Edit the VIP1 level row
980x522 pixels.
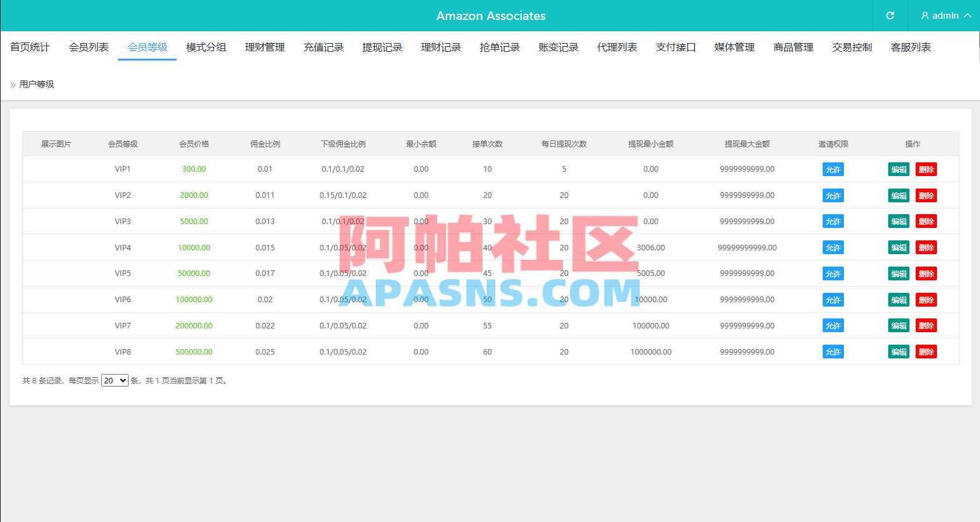pyautogui.click(x=899, y=169)
